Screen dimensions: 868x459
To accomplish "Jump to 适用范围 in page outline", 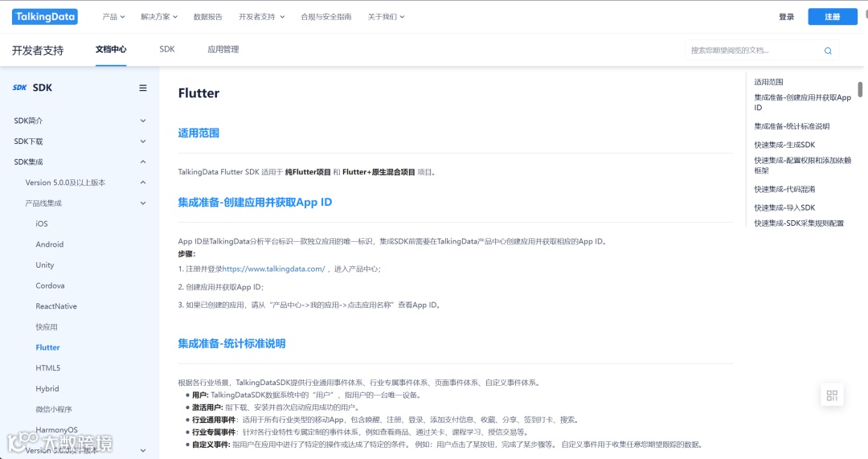I will pyautogui.click(x=768, y=81).
